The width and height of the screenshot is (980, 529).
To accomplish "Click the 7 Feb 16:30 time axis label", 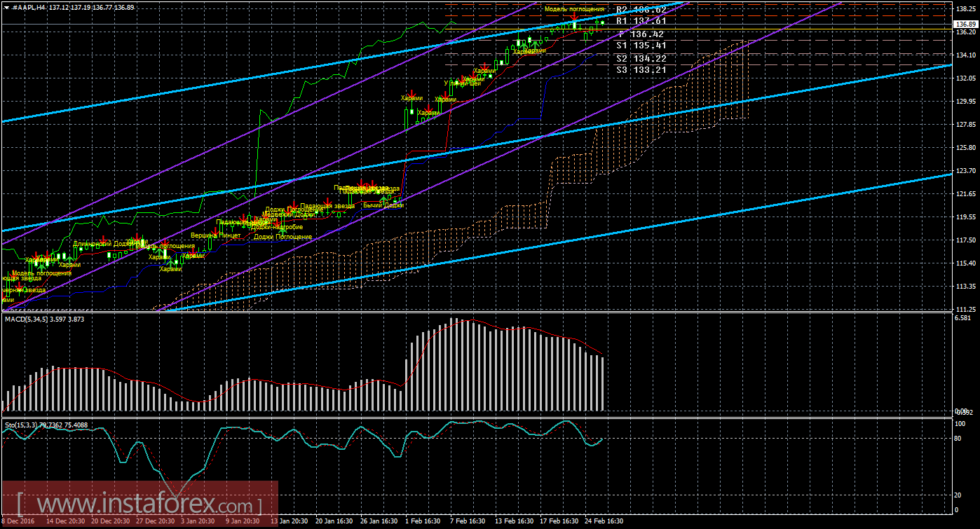I will pyautogui.click(x=468, y=521).
